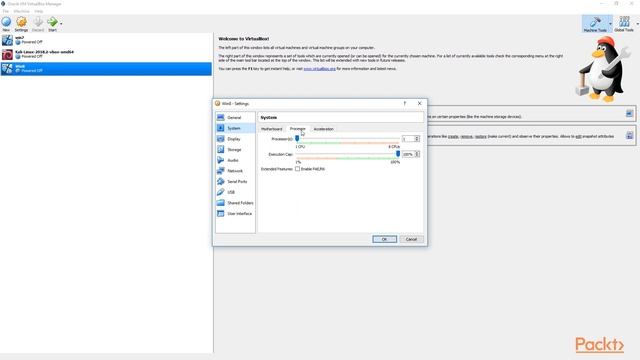Image resolution: width=640 pixels, height=360 pixels.
Task: Open Serial Ports settings category
Action: coord(236,181)
